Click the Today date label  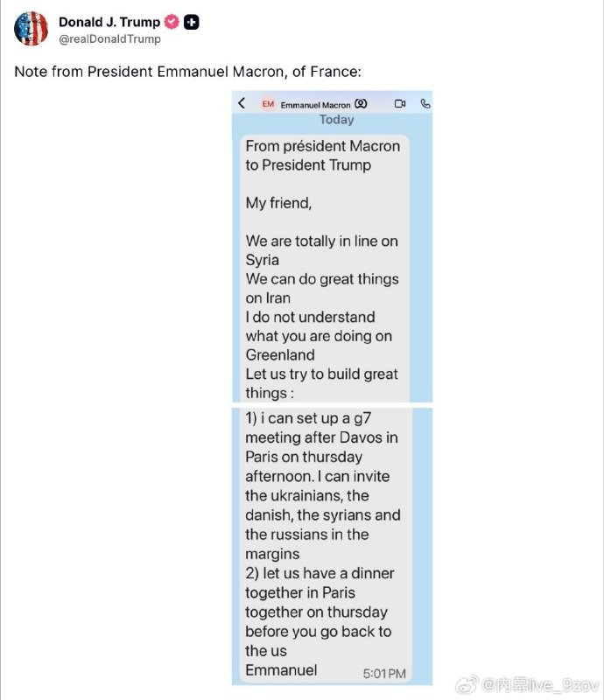click(336, 120)
